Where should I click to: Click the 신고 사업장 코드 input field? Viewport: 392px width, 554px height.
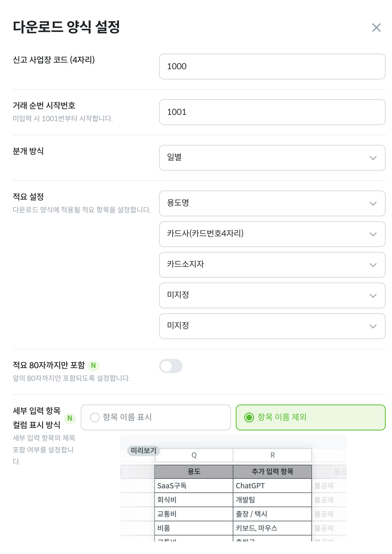(272, 66)
